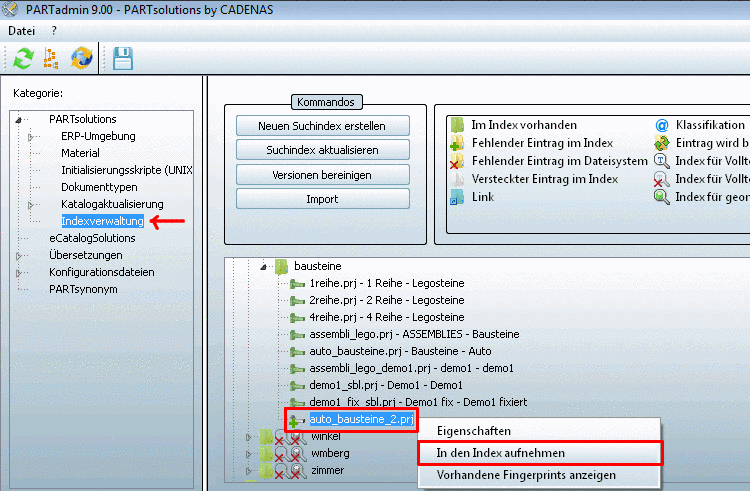750x491 pixels.
Task: Click the 'Im Index vorhanden' legend icon
Action: (x=457, y=125)
